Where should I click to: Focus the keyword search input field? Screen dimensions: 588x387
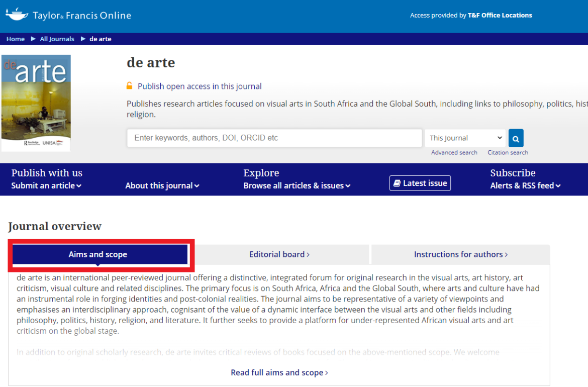click(274, 138)
